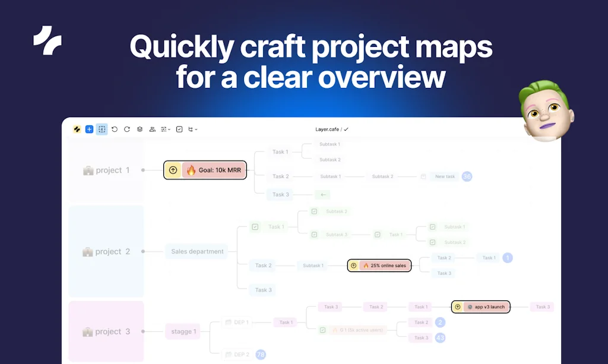Open the people collaborators icon
608x364 pixels.
click(x=153, y=129)
